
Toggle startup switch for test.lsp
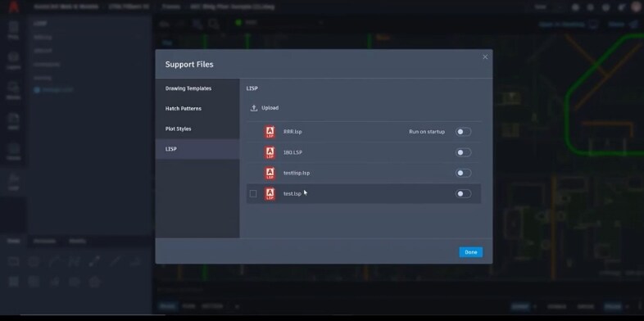(x=463, y=194)
